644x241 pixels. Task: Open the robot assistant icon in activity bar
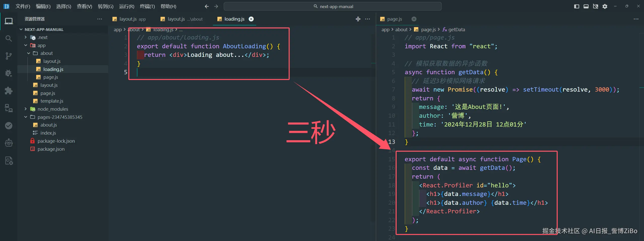click(9, 143)
